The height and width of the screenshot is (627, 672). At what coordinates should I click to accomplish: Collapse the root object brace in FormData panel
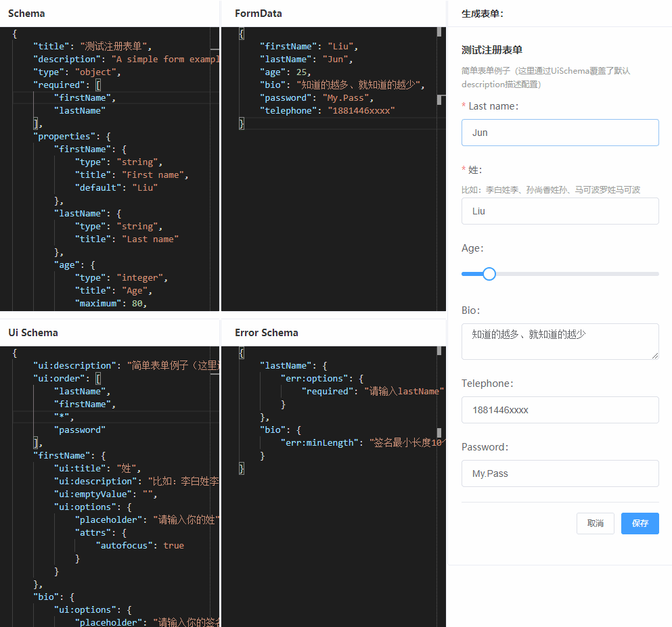[x=242, y=32]
